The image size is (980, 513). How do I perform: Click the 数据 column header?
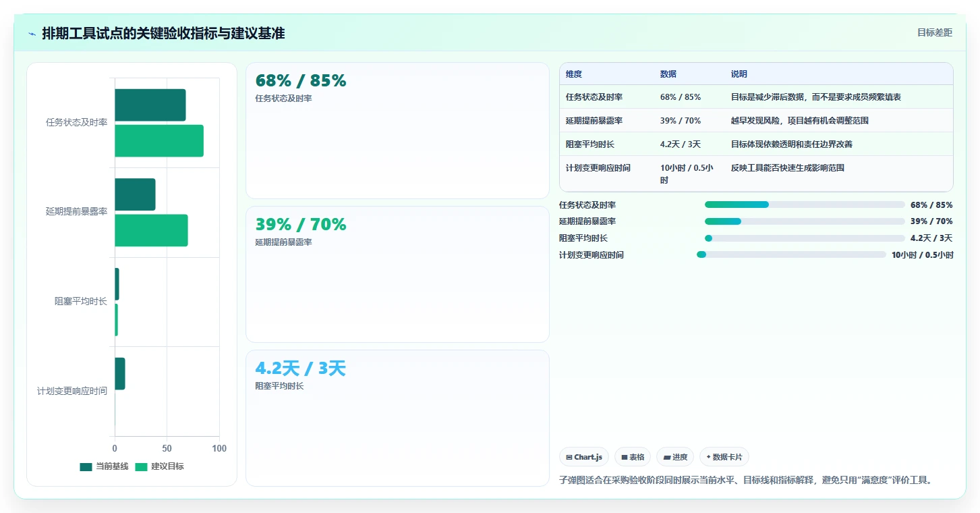(x=668, y=74)
